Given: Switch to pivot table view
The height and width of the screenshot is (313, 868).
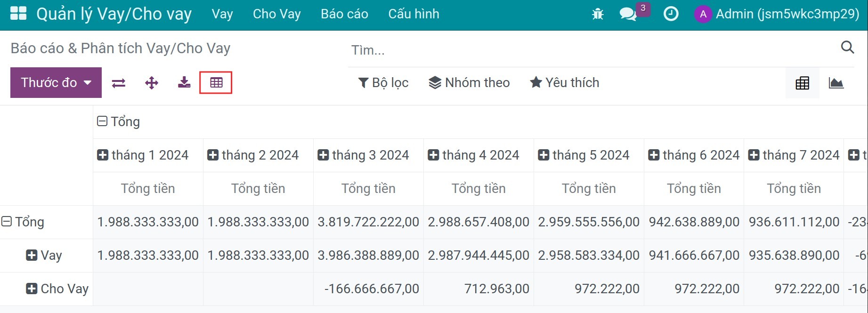Looking at the screenshot, I should pyautogui.click(x=802, y=83).
